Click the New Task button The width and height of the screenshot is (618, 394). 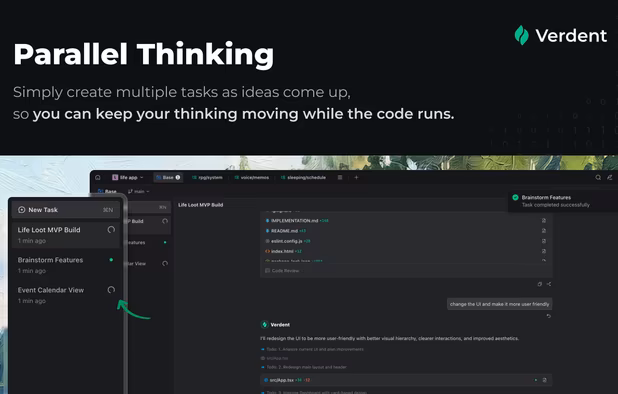(65, 210)
